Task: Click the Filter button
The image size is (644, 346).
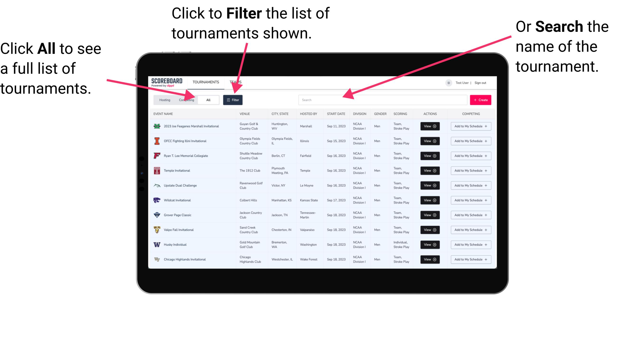Action: pyautogui.click(x=233, y=100)
